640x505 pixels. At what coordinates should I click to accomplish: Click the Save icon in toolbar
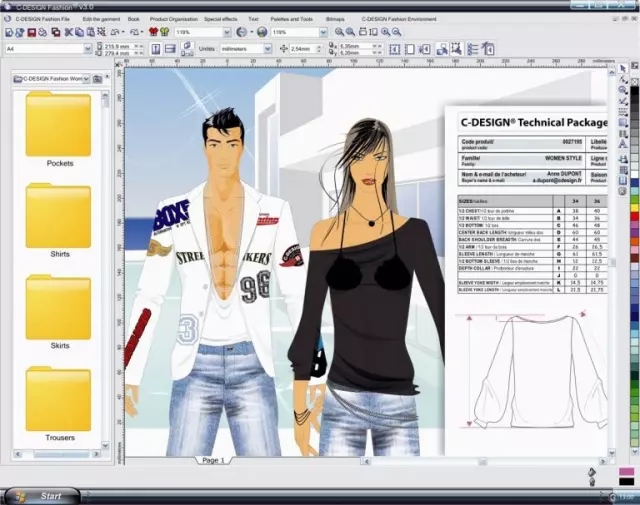(32, 32)
